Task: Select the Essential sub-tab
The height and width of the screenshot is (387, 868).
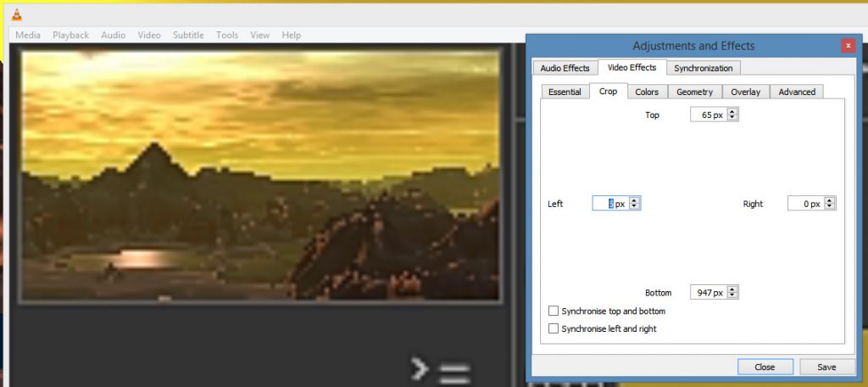Action: [x=565, y=92]
